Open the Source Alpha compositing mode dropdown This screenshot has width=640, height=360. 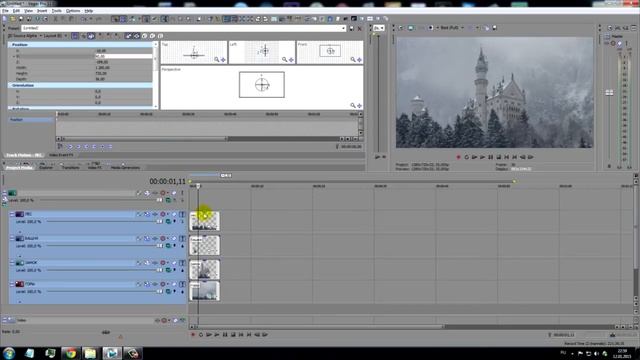coord(25,36)
